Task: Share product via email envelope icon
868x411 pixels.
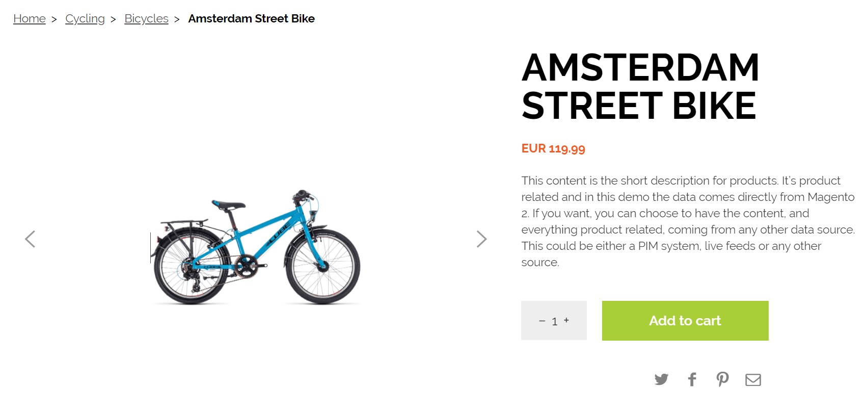Action: (753, 380)
